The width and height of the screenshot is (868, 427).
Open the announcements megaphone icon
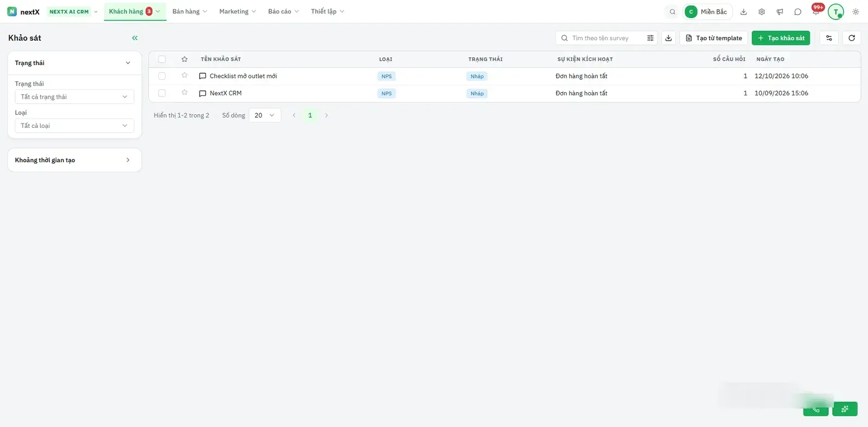(x=780, y=11)
